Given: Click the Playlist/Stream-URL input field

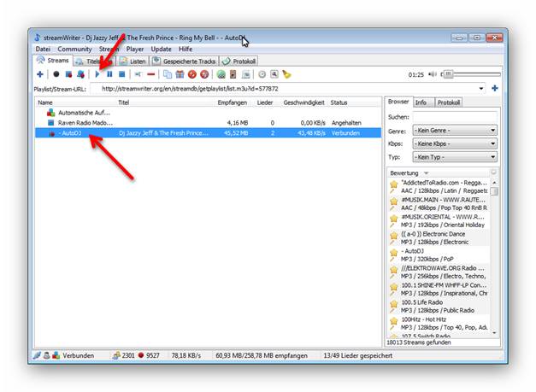Looking at the screenshot, I should coord(287,89).
